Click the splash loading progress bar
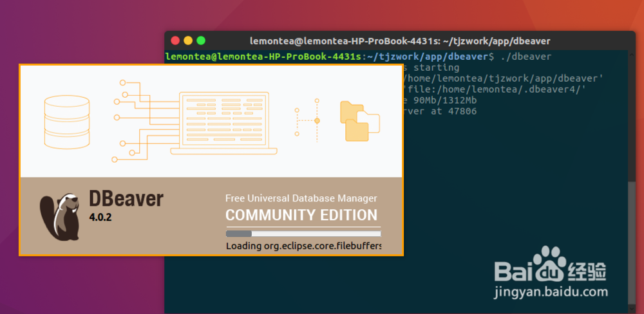The width and height of the screenshot is (644, 314). [303, 234]
